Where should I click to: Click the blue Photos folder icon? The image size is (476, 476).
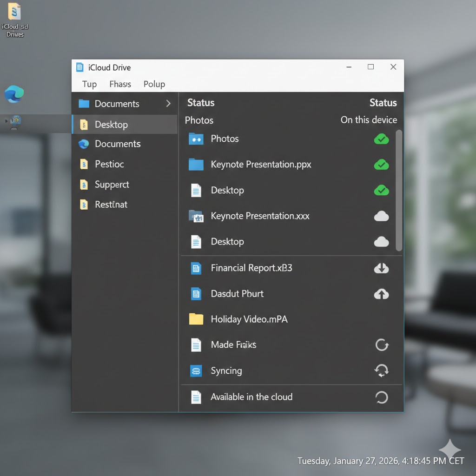pyautogui.click(x=196, y=139)
